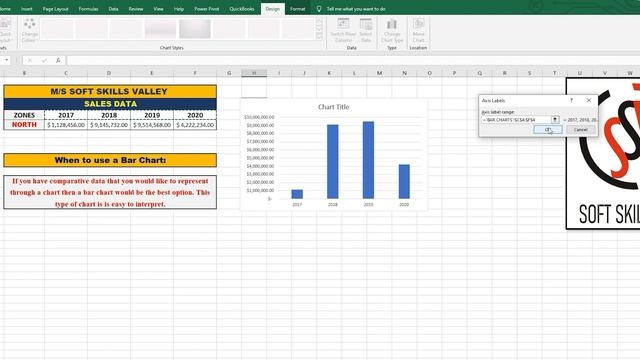Select the fourth chart style thumbnail
The image size is (640, 360).
(160, 29)
